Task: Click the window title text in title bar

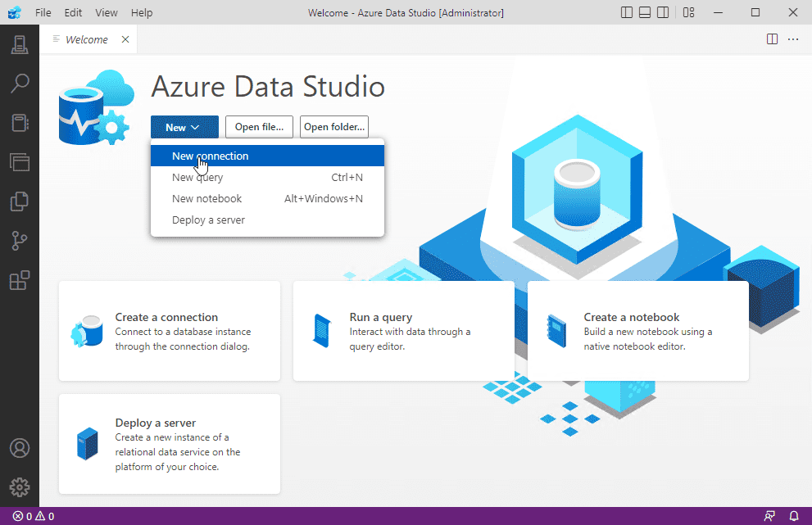Action: [406, 12]
